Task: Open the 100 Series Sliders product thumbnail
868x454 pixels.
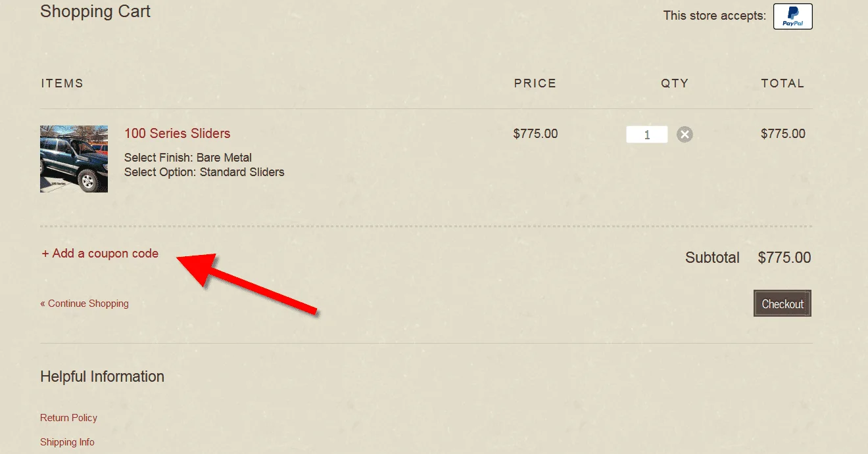Action: pos(74,159)
